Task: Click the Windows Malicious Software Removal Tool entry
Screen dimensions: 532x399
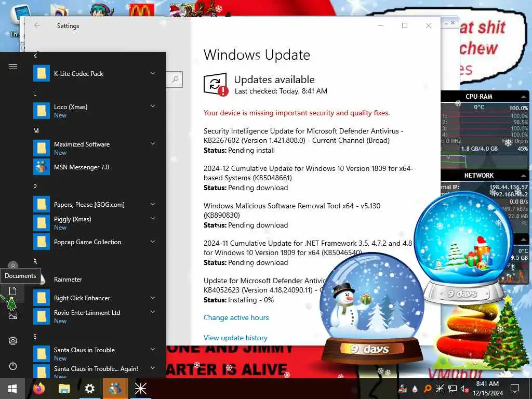Action: (x=292, y=215)
